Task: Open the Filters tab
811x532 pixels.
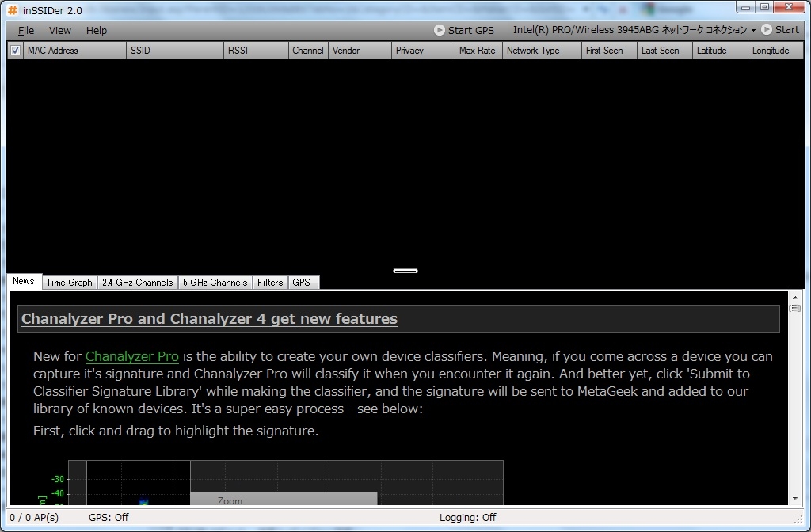Action: 270,283
